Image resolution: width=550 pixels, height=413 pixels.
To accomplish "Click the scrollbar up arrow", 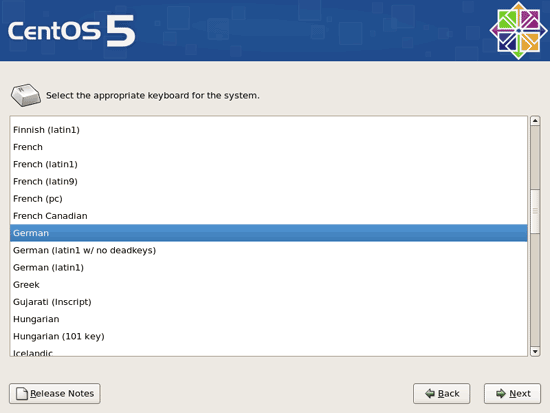I will coord(535,121).
